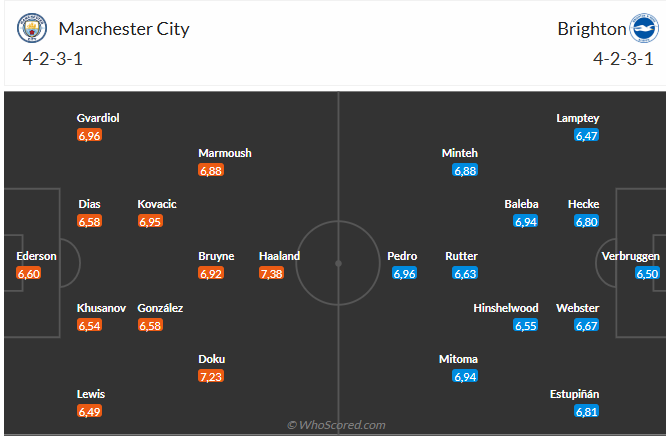Open the Brighton team name

592,29
